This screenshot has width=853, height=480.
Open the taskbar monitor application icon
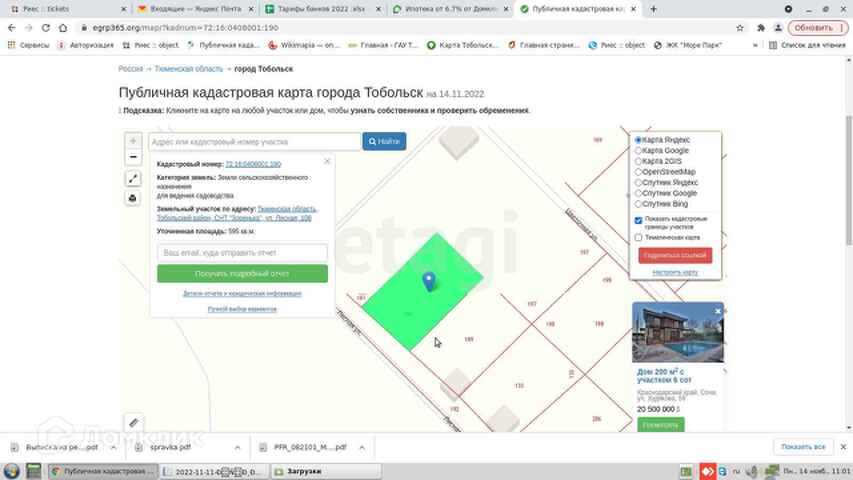click(x=34, y=471)
